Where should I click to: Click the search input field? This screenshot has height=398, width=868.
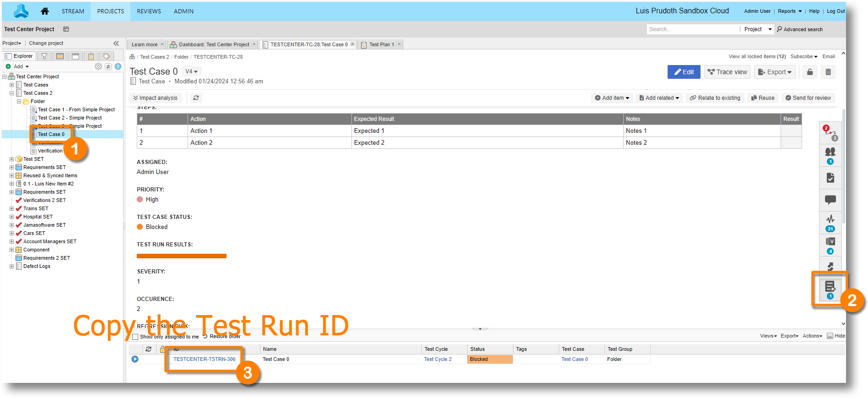click(x=692, y=29)
